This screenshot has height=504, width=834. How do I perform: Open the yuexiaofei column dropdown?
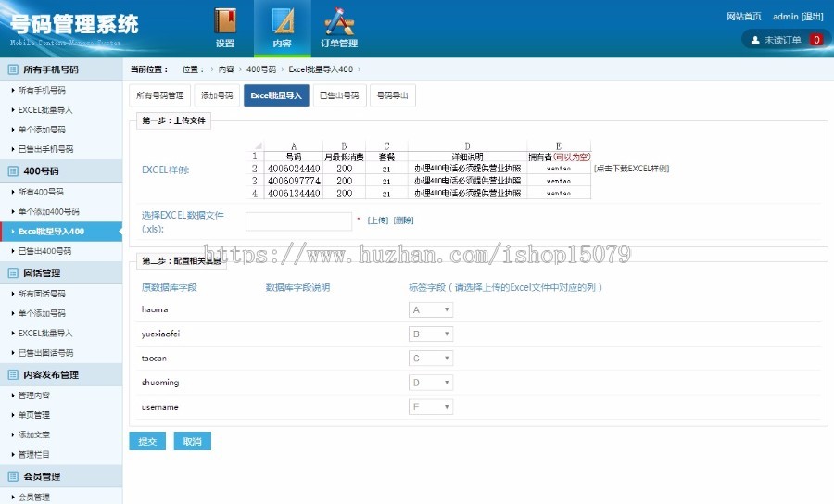point(431,334)
